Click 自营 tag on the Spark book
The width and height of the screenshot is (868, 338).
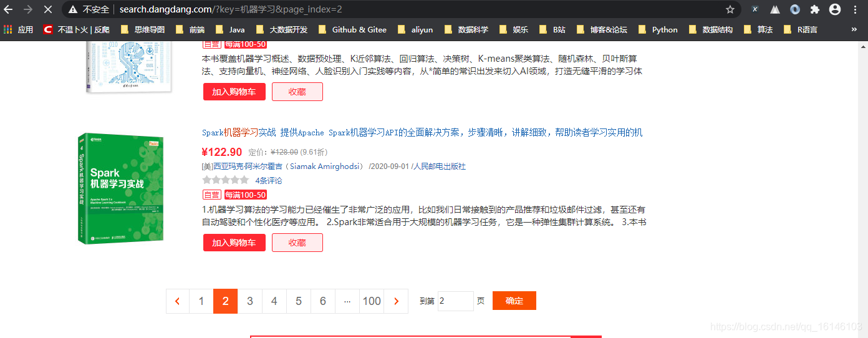[211, 195]
